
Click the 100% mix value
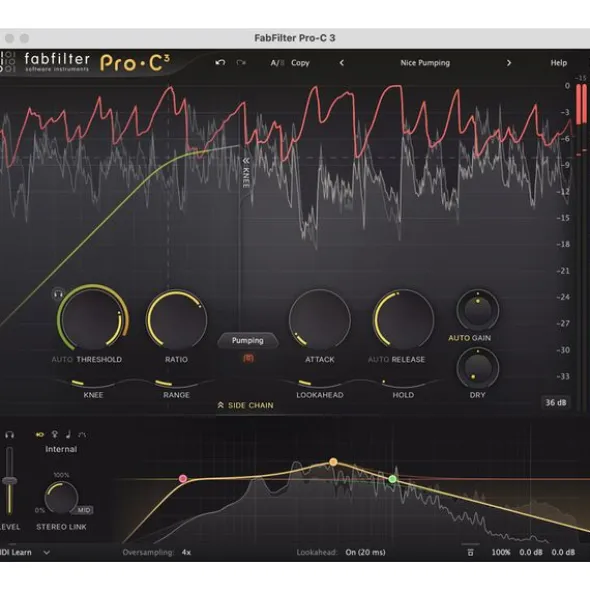point(501,553)
